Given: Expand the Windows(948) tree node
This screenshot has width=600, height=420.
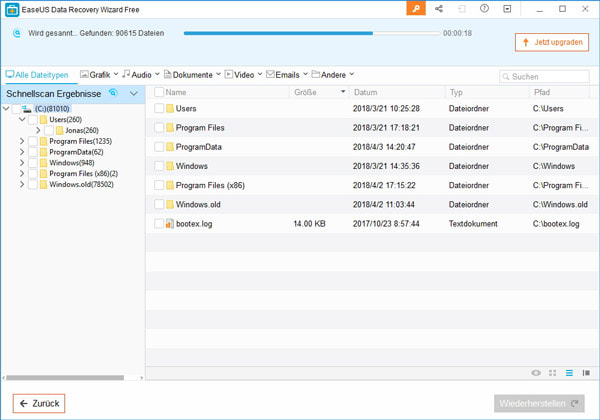Looking at the screenshot, I should click(x=22, y=163).
